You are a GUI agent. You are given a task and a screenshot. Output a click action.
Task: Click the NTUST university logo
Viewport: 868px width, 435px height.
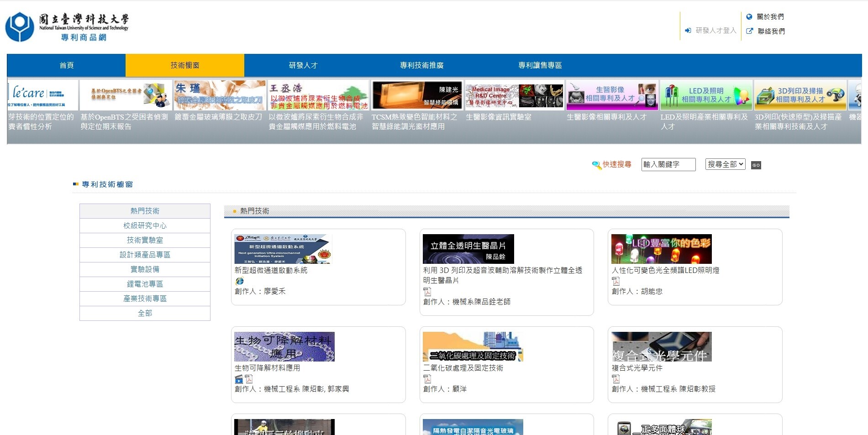pos(67,27)
